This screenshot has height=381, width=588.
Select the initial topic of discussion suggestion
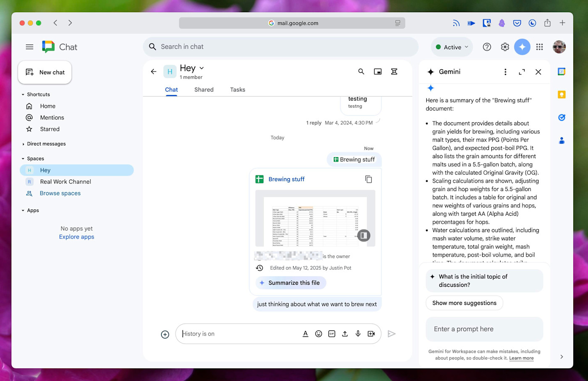coord(484,280)
